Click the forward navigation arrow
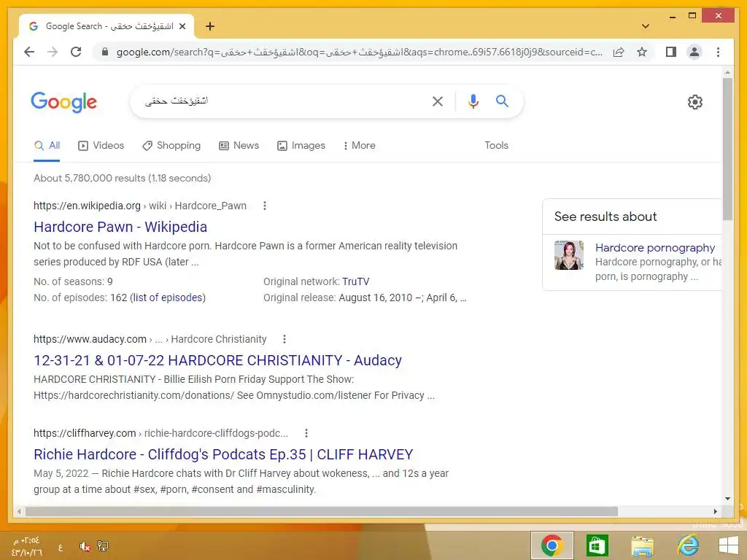This screenshot has height=560, width=747. pos(53,52)
